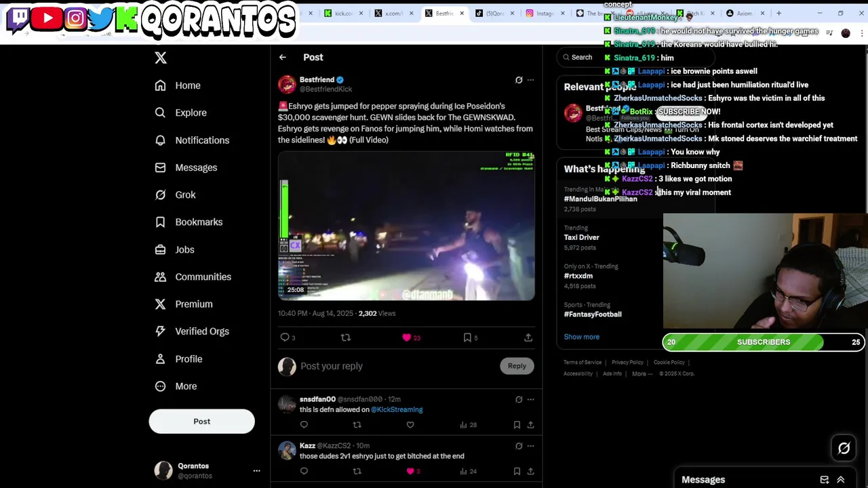
Task: Open #FantasyFootball trend
Action: click(593, 314)
